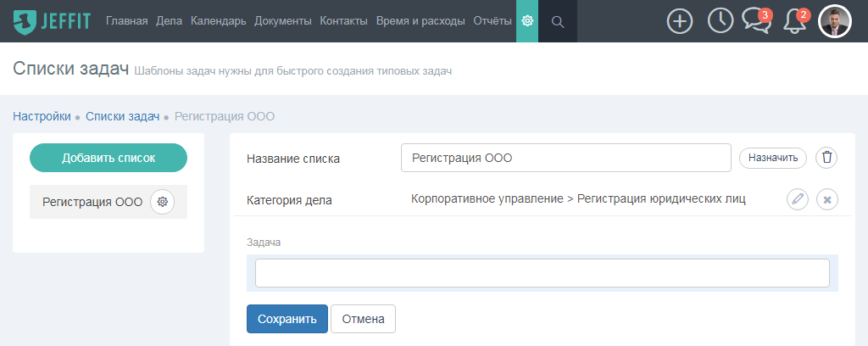Click the plus add-new icon

(x=680, y=21)
